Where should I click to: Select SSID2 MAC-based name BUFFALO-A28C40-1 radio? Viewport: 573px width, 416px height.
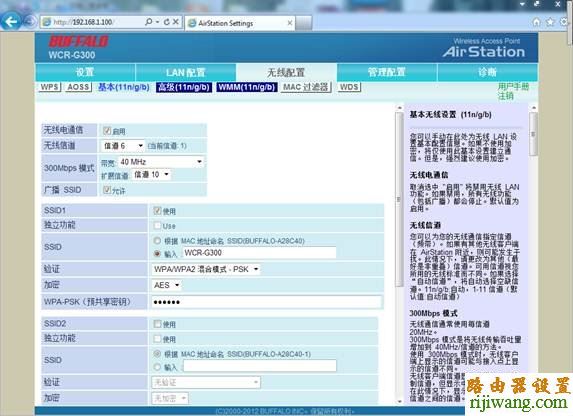tap(157, 353)
